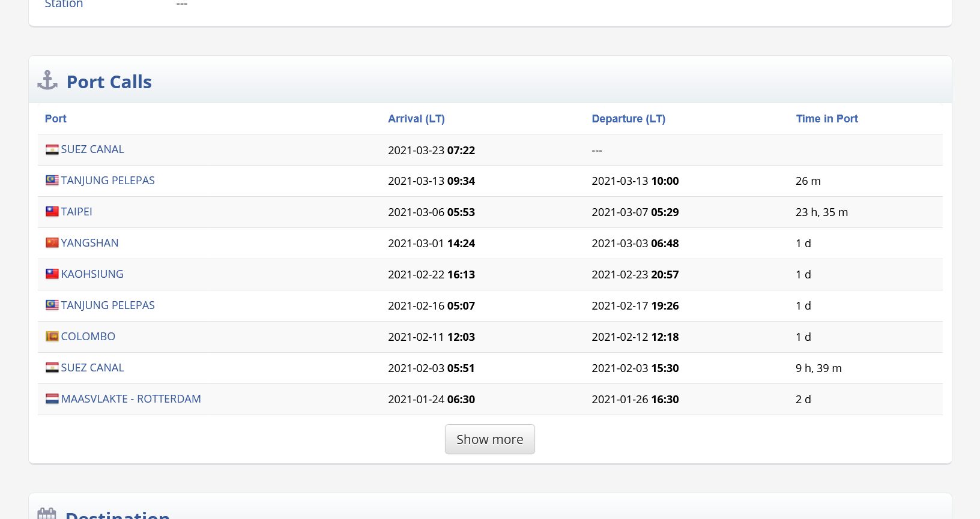Select arrival time 2021-03-23 07:22

[x=432, y=151]
